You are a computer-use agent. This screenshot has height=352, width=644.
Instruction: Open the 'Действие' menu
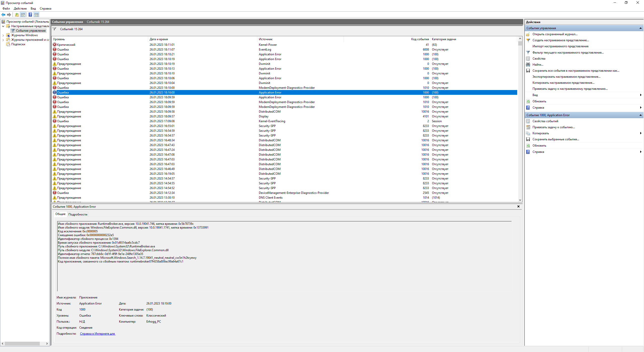20,9
